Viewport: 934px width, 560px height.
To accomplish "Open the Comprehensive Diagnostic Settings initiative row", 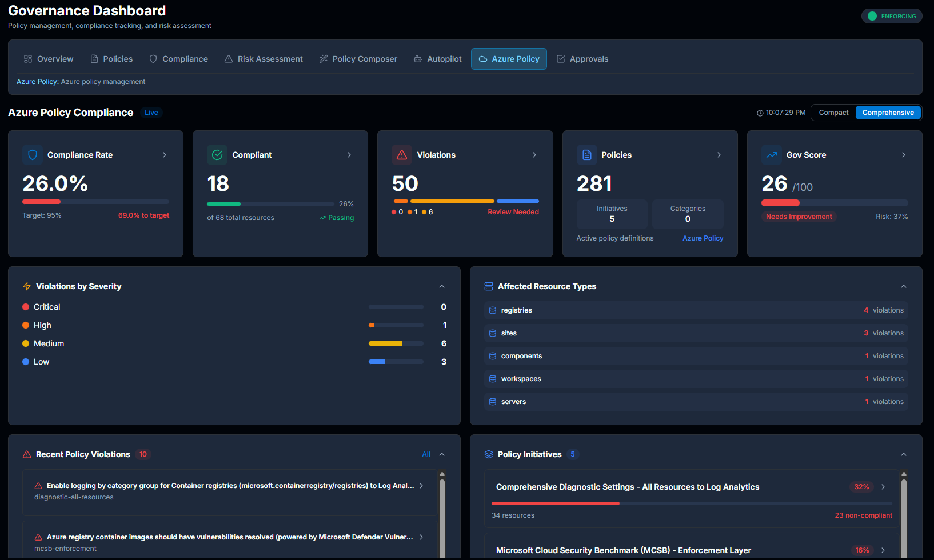I will (628, 487).
